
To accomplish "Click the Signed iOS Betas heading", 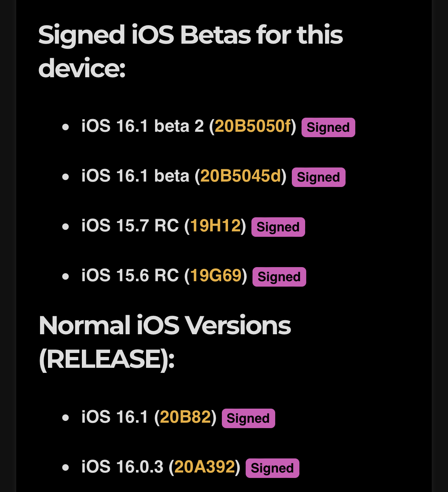I will 190,51.
